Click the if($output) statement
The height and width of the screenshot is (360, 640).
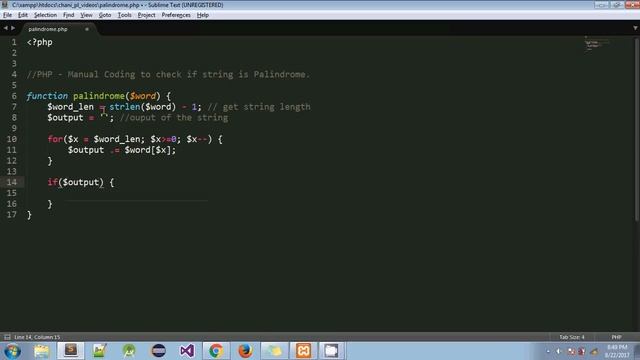coord(76,182)
